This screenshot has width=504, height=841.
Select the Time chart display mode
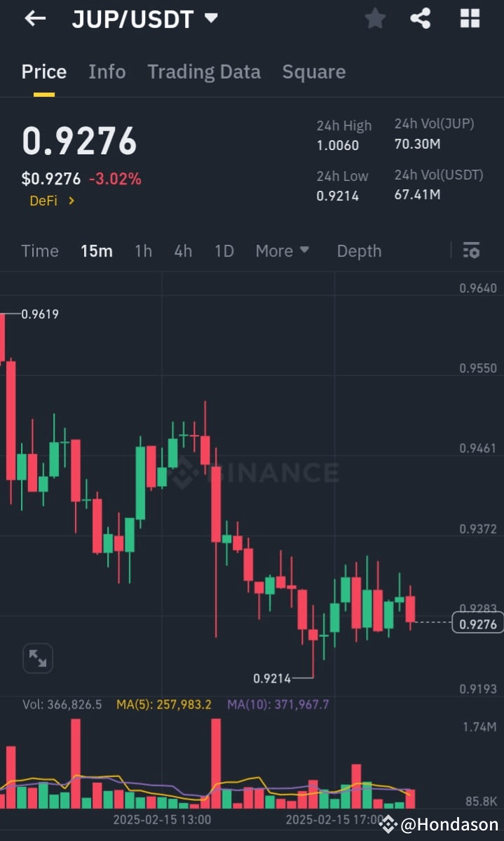[x=39, y=250]
